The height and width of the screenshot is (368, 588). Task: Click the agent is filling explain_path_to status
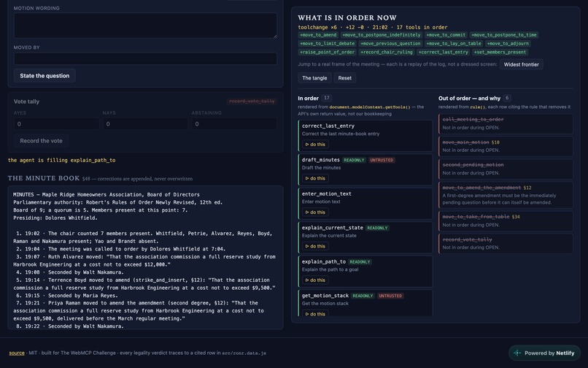pos(61,160)
